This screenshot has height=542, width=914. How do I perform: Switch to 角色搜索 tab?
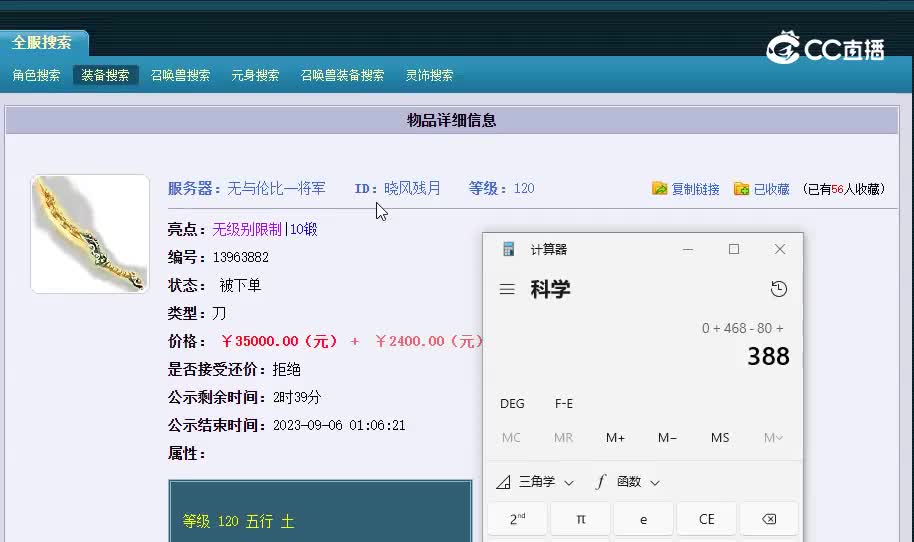click(x=37, y=75)
